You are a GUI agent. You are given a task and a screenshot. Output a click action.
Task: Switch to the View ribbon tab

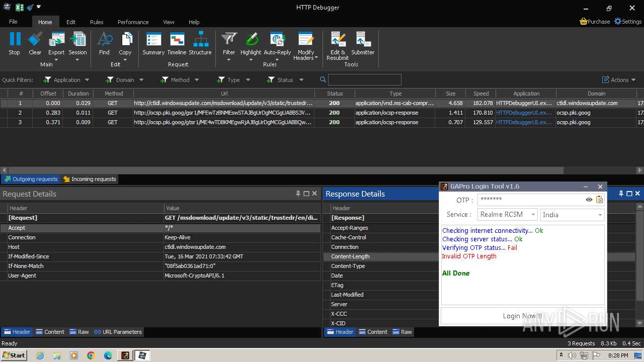(169, 22)
